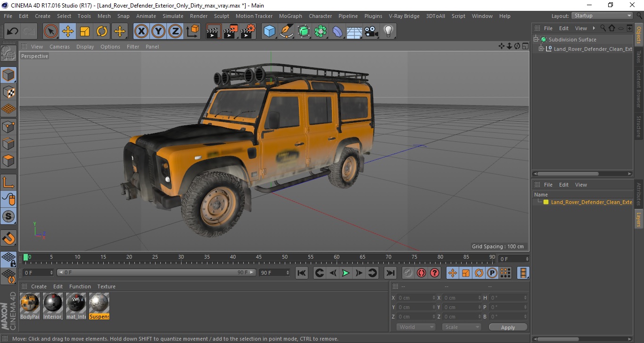Open the spline Pen tool

coord(287,32)
